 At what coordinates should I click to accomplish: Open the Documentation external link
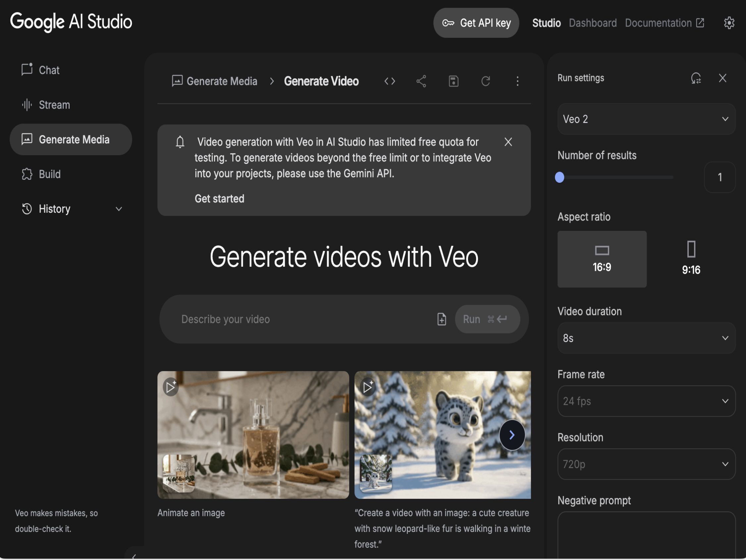pyautogui.click(x=665, y=23)
